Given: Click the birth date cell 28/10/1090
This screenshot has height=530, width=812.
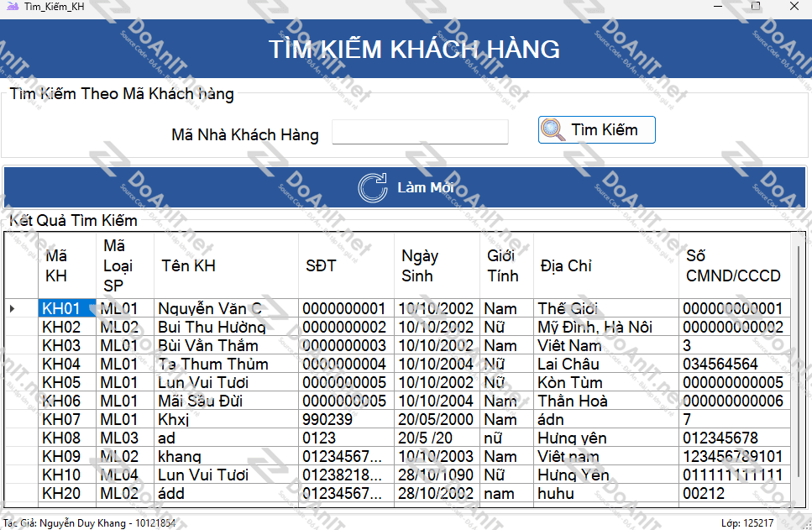Looking at the screenshot, I should 437,475.
